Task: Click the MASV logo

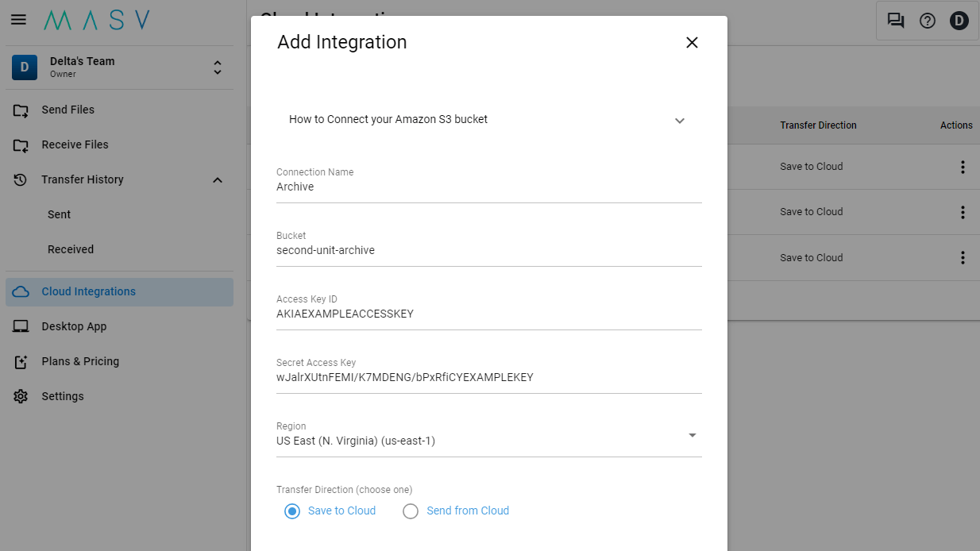Action: [96, 20]
